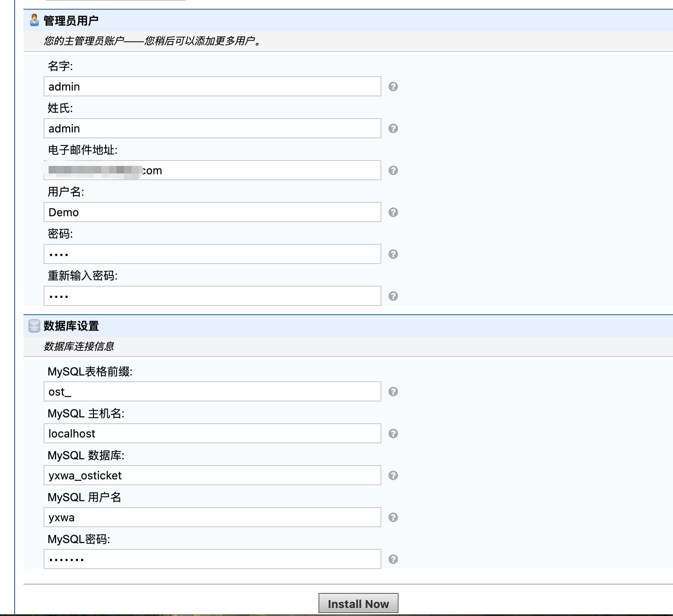Focus the 姓氏 input containing admin
This screenshot has height=616, width=673.
(x=212, y=129)
